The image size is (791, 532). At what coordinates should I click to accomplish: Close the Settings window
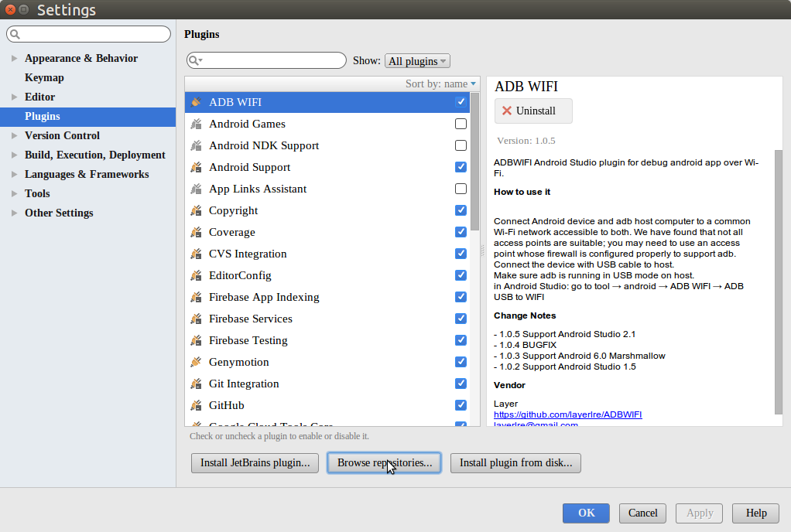(10, 9)
